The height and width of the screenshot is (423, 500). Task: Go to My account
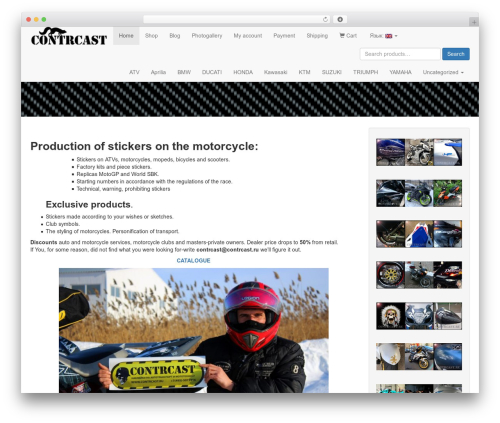(x=248, y=36)
